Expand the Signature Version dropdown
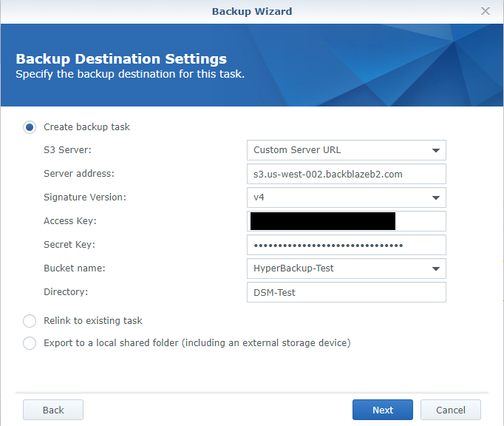The height and width of the screenshot is (426, 504). coord(436,197)
